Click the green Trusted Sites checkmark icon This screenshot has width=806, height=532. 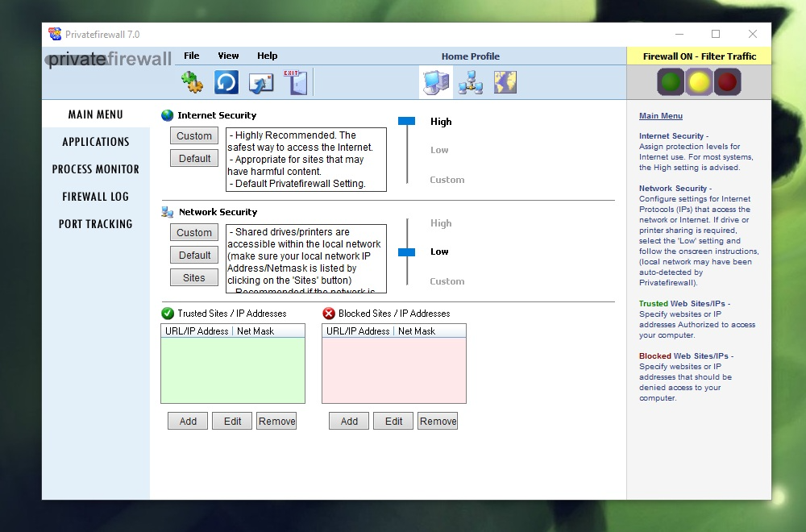point(168,313)
